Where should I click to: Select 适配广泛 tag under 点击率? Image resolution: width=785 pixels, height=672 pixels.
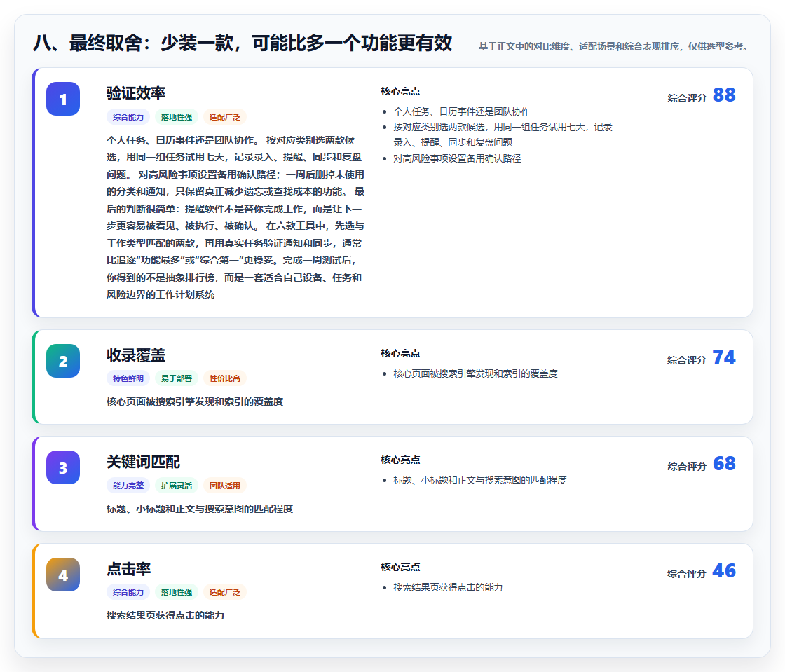coord(225,592)
